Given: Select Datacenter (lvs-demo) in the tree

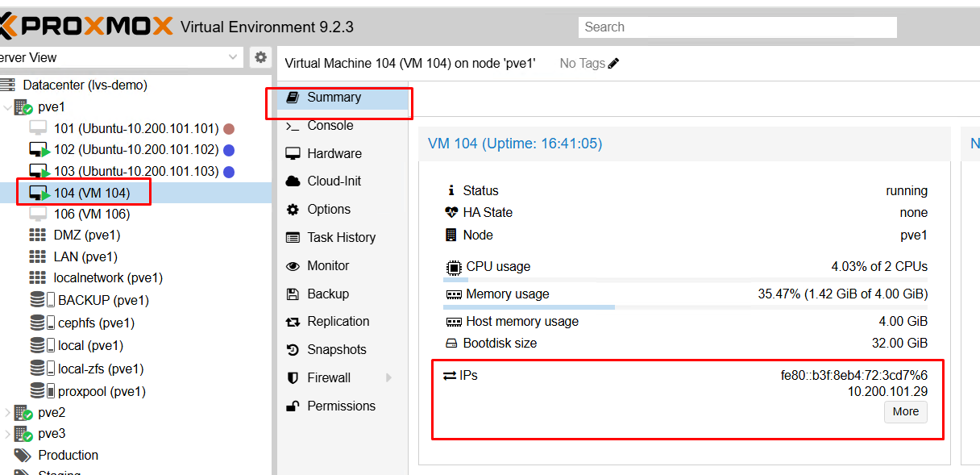Looking at the screenshot, I should (85, 85).
